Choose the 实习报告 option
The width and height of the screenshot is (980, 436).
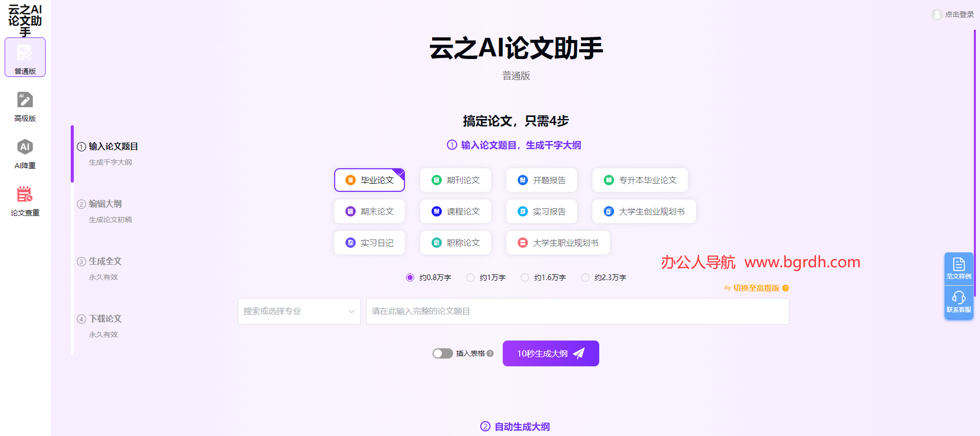542,211
